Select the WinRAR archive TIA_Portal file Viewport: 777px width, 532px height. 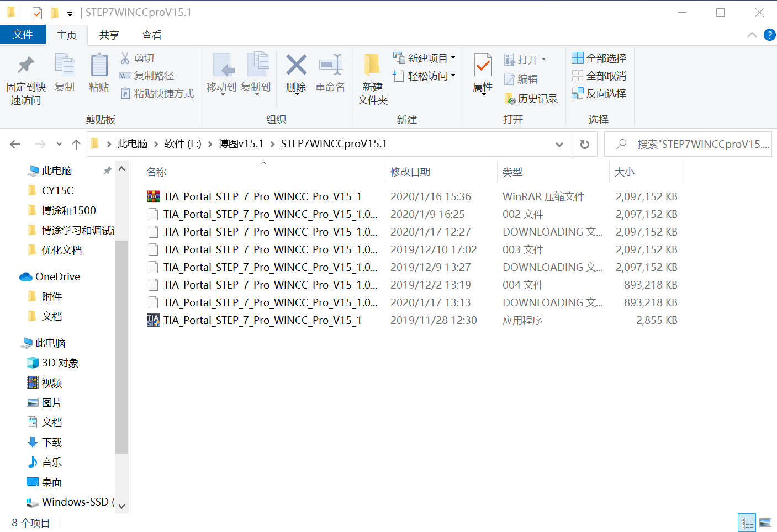[254, 196]
